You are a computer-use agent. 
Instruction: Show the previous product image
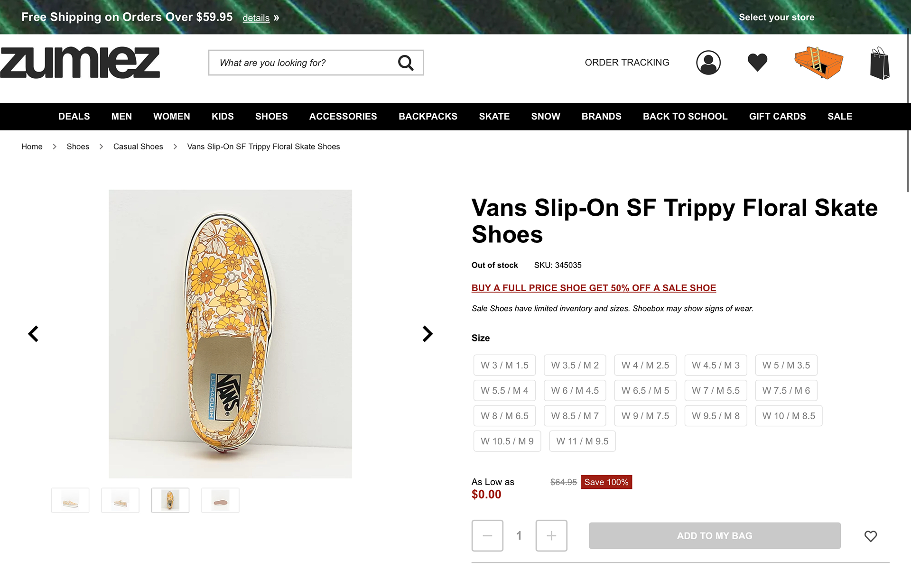33,334
